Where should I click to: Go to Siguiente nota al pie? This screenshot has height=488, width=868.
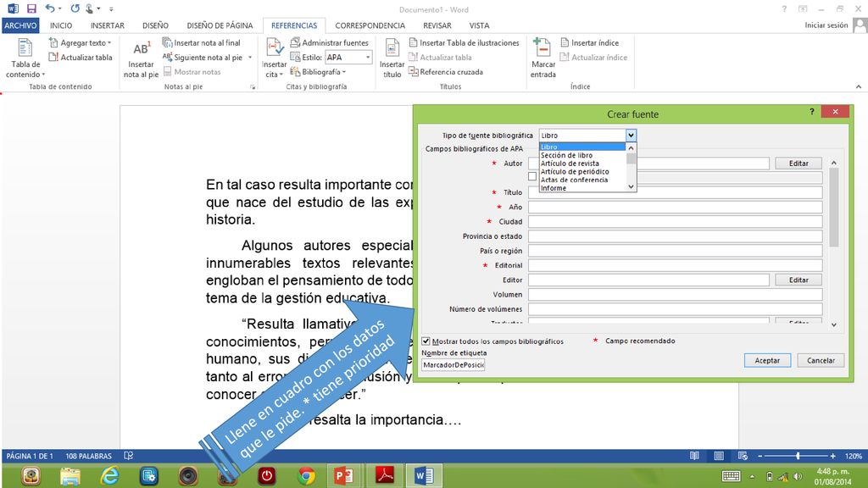(203, 57)
